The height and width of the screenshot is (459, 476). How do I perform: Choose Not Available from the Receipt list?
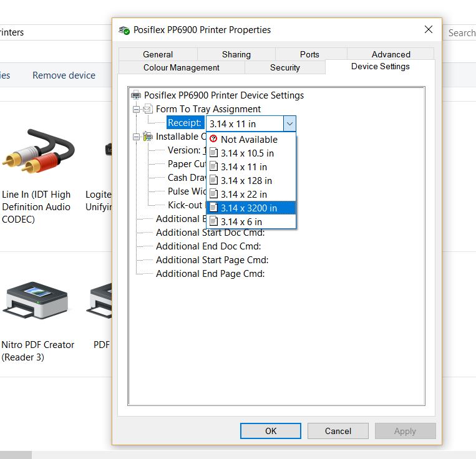pyautogui.click(x=251, y=139)
